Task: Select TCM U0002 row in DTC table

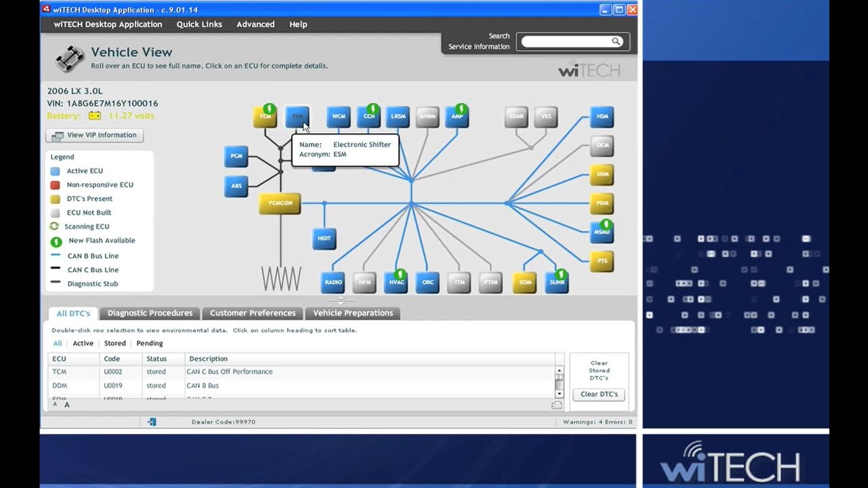Action: point(302,371)
